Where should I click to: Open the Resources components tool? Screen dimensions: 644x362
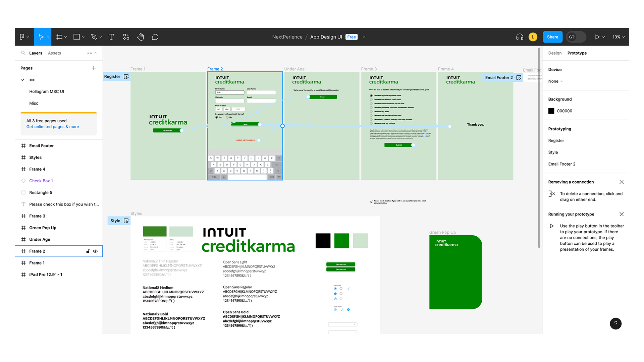pyautogui.click(x=126, y=37)
